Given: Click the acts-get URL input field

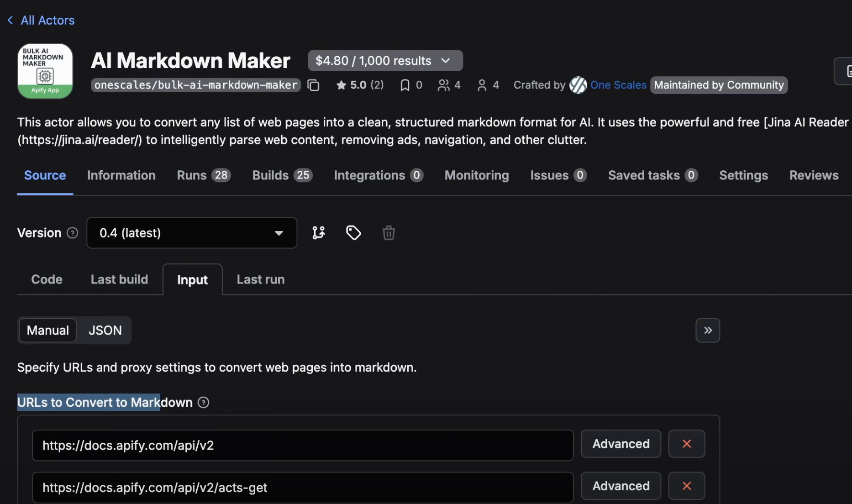Looking at the screenshot, I should 302,488.
